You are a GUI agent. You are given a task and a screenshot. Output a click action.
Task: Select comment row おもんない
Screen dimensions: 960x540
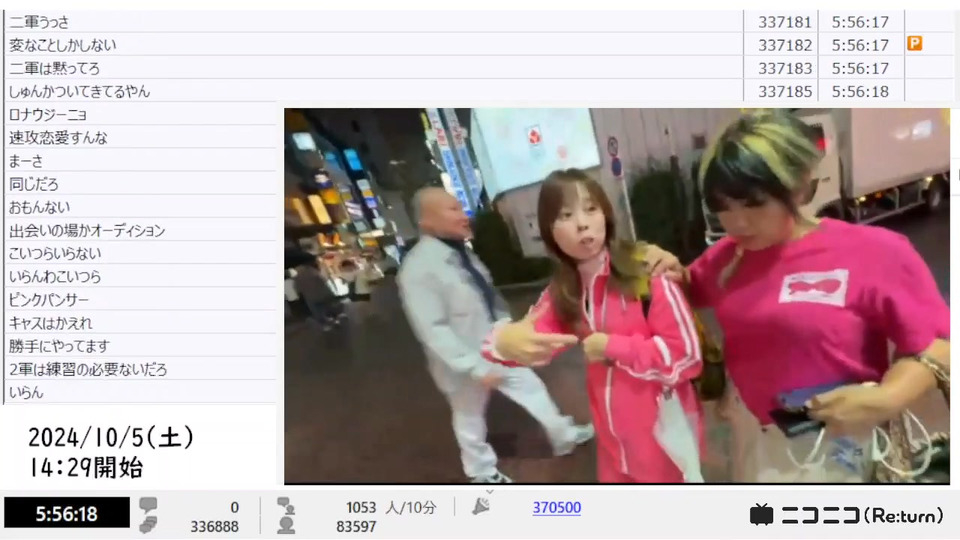tap(140, 208)
